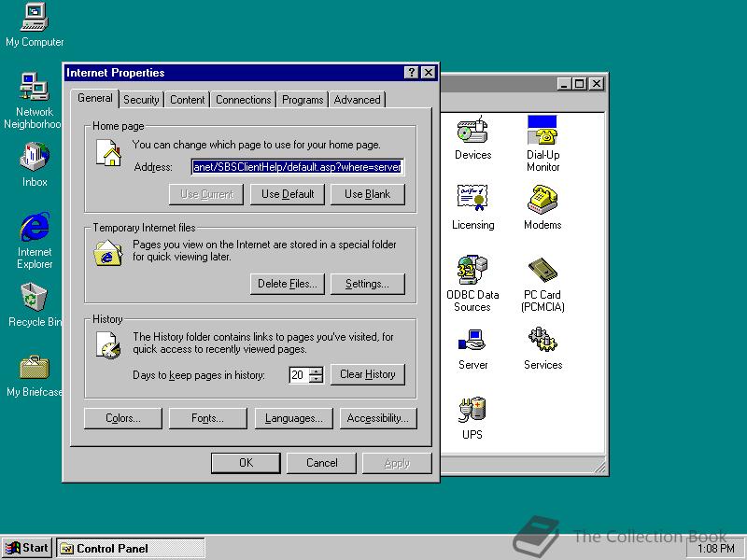Viewport: 747px width, 560px height.
Task: Click the Control Panel taskbar button
Action: click(x=131, y=549)
